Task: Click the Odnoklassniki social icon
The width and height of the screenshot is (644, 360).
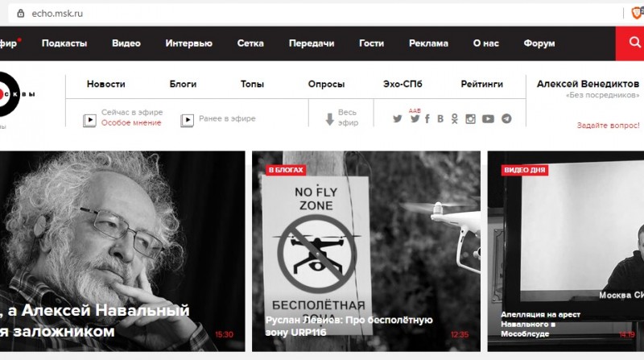Action: tap(454, 119)
